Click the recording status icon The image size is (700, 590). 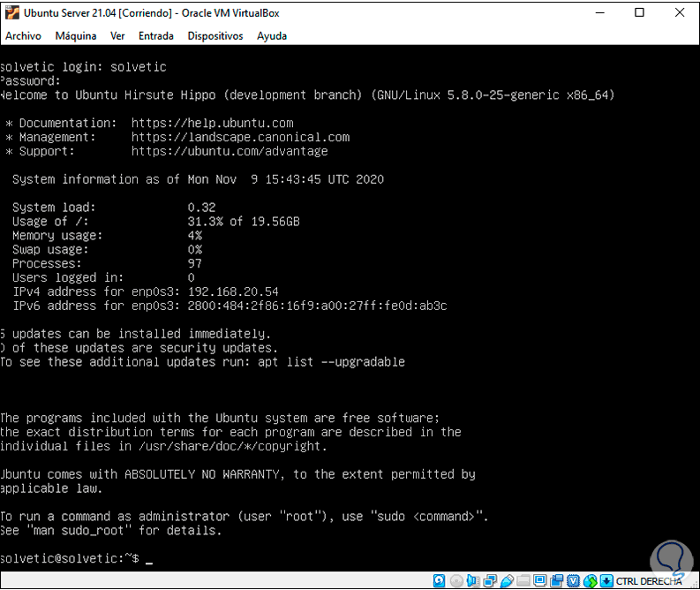coord(557,580)
